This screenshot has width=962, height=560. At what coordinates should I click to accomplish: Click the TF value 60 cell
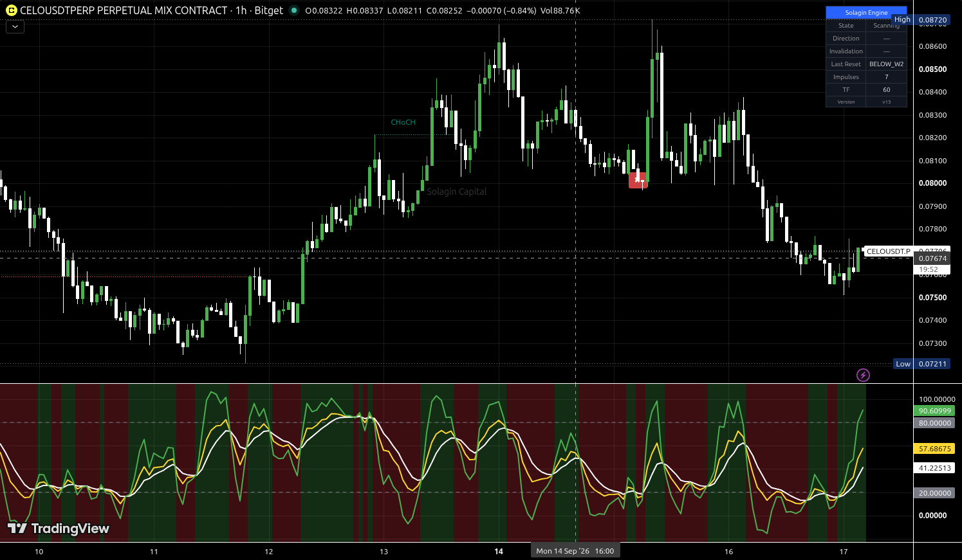tap(886, 90)
